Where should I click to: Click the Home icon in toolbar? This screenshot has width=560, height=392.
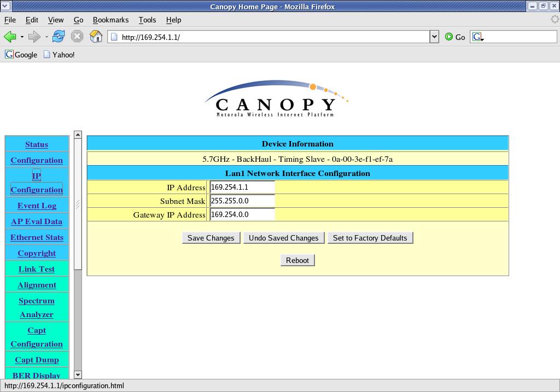click(x=96, y=37)
